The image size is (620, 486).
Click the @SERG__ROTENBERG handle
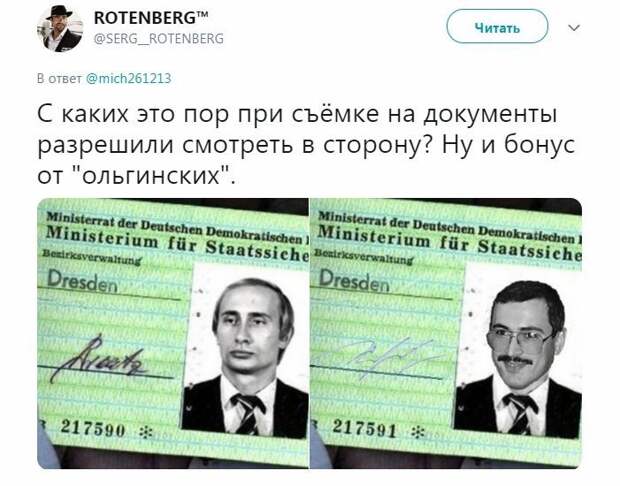click(159, 38)
